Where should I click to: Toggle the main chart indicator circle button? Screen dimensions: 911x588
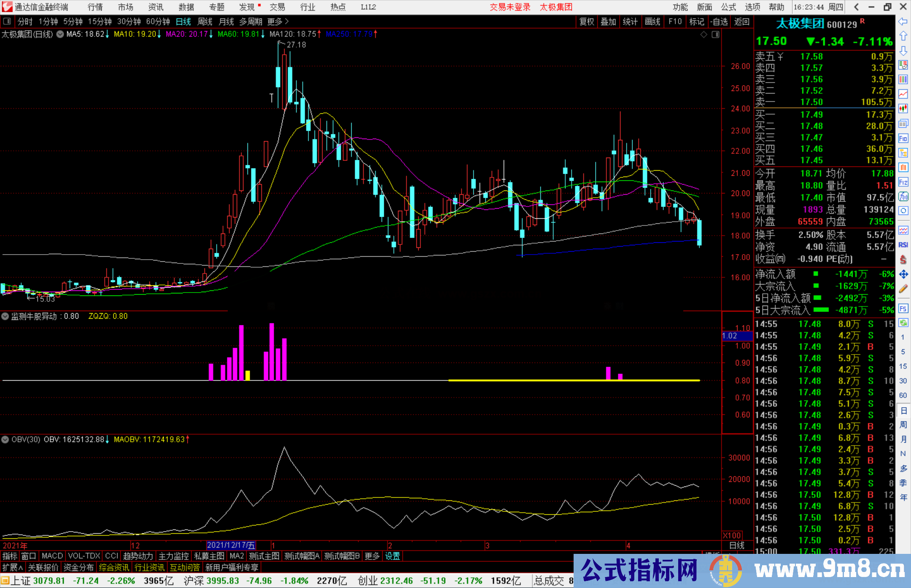pyautogui.click(x=60, y=34)
